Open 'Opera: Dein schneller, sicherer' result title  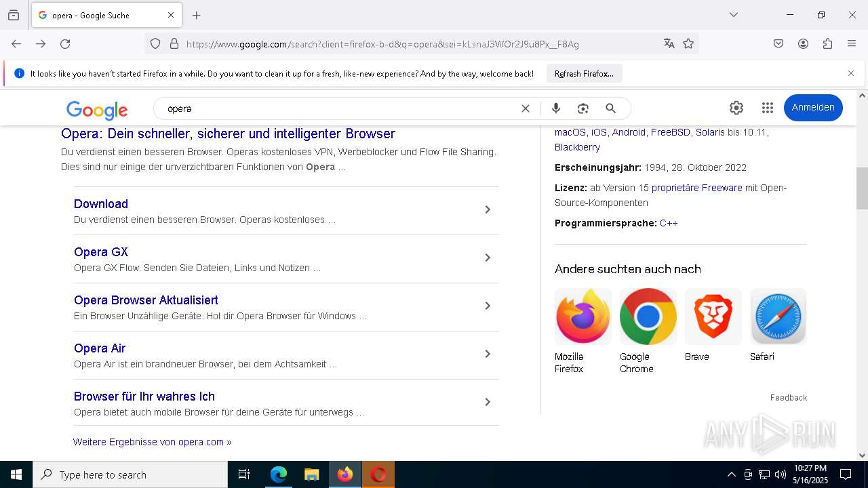coord(228,134)
